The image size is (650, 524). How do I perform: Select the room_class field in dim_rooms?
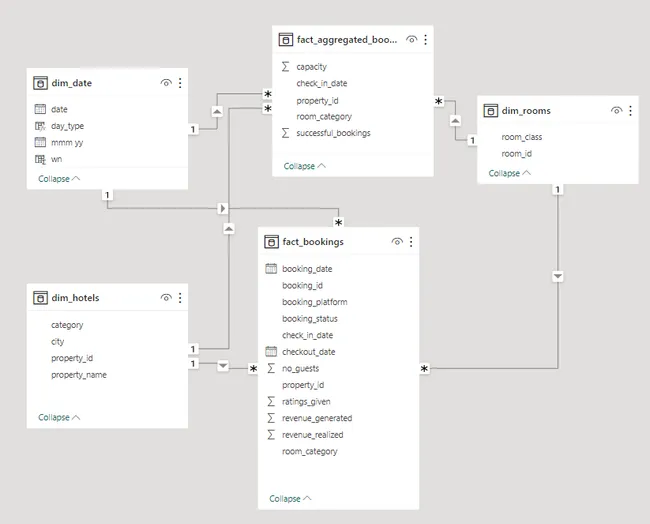click(521, 137)
